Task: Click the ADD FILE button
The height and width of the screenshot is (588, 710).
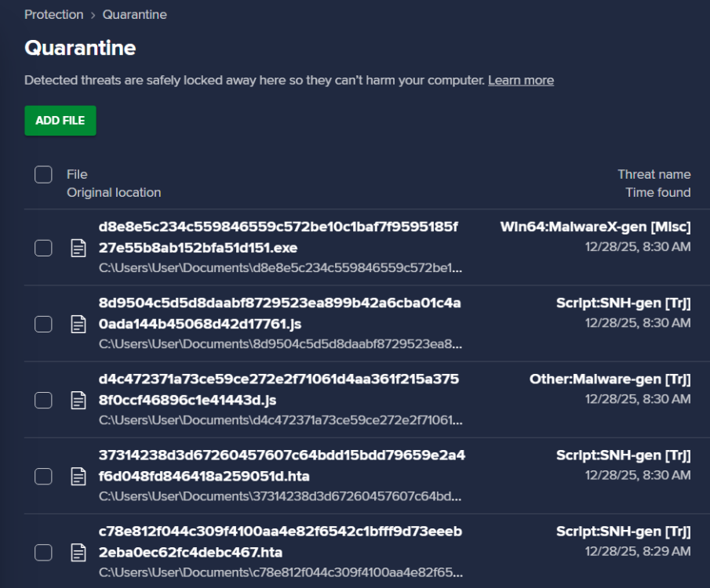Action: click(x=60, y=121)
